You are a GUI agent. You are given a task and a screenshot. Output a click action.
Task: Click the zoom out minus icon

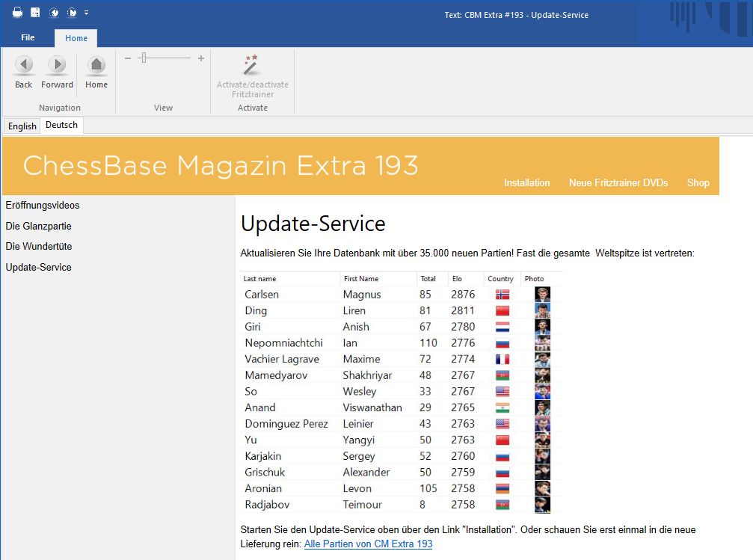click(x=128, y=58)
